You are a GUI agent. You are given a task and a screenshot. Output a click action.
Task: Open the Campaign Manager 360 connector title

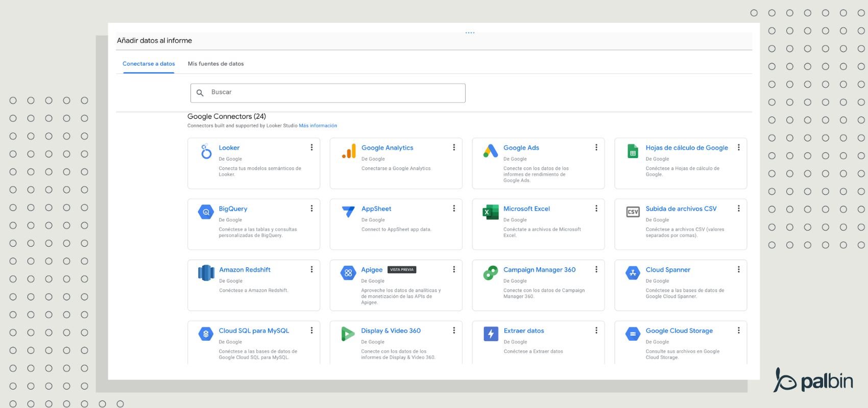tap(539, 270)
